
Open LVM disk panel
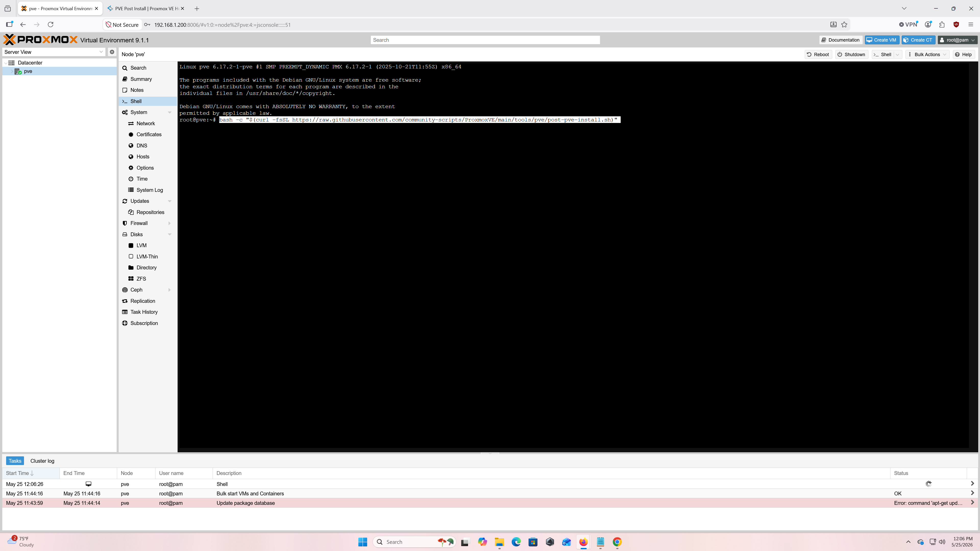click(x=141, y=246)
